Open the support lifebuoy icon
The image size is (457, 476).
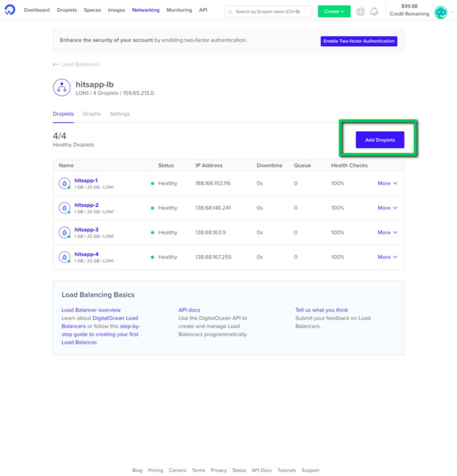point(360,11)
